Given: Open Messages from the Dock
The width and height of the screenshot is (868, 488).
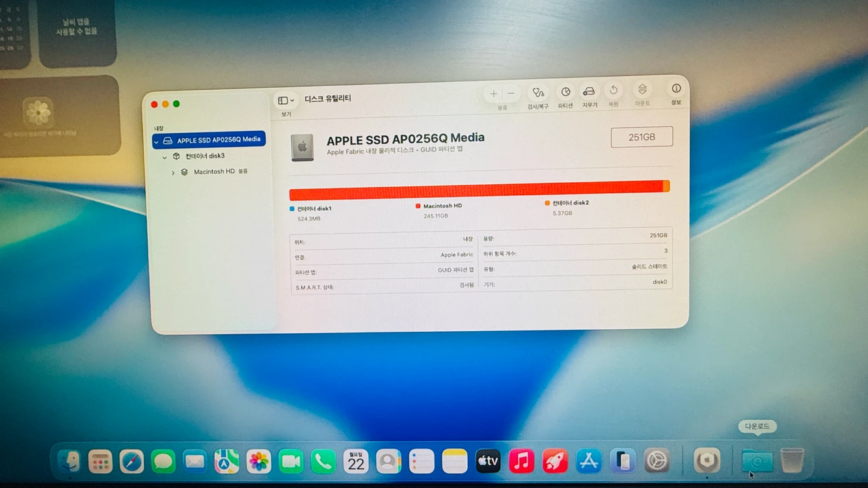Looking at the screenshot, I should point(163,461).
